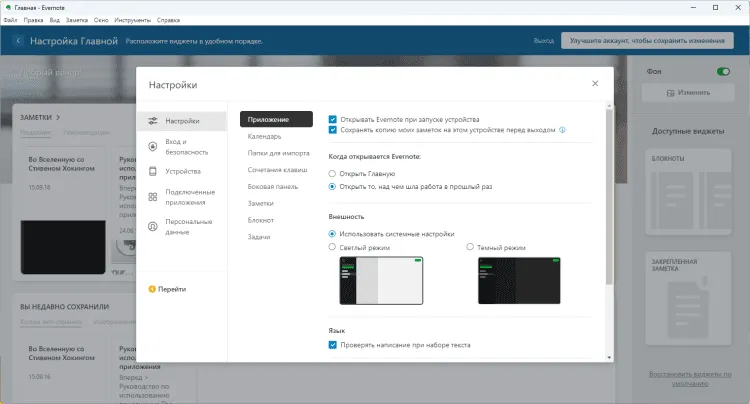Select Открыть то, над чем шла работа

coord(332,186)
